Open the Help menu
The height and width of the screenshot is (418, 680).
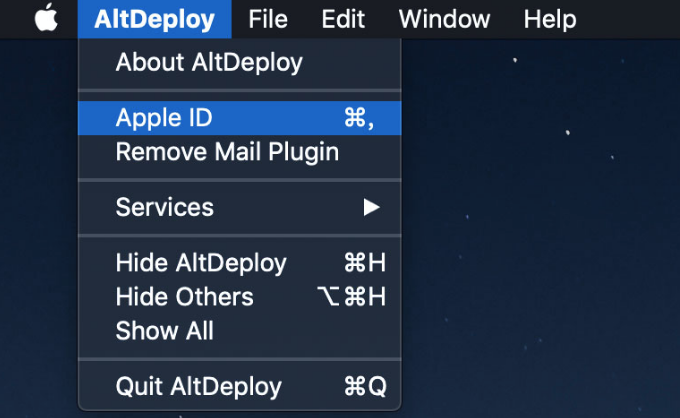[550, 19]
